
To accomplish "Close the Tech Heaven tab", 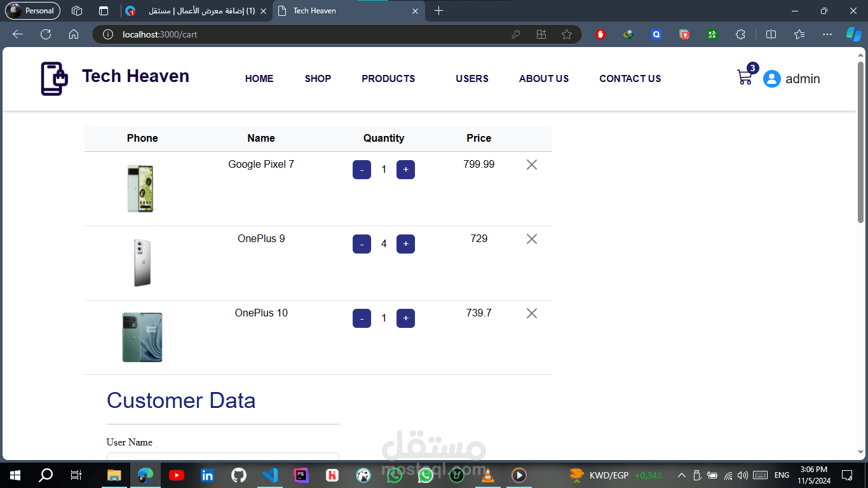I will [416, 11].
